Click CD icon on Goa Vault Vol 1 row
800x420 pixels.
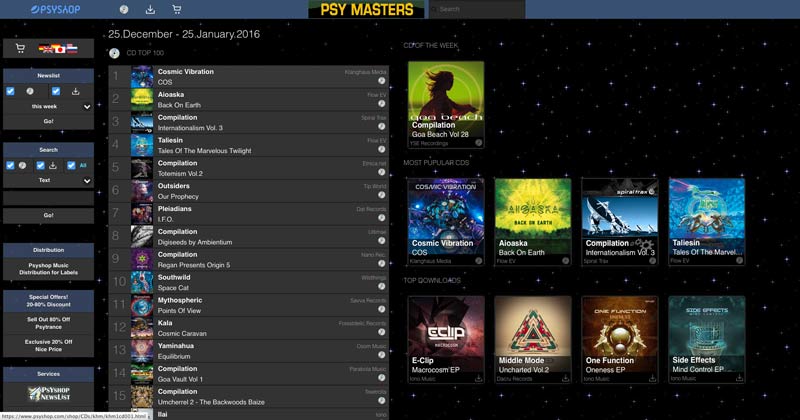click(x=381, y=378)
